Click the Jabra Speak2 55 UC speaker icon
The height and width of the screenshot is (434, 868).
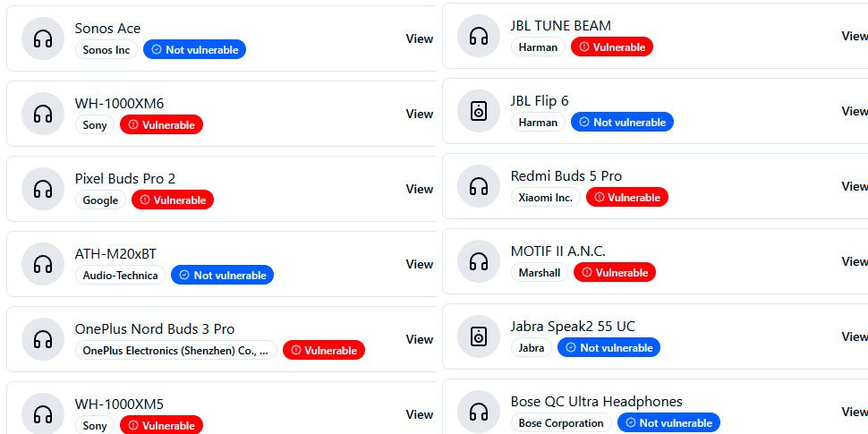(x=478, y=337)
